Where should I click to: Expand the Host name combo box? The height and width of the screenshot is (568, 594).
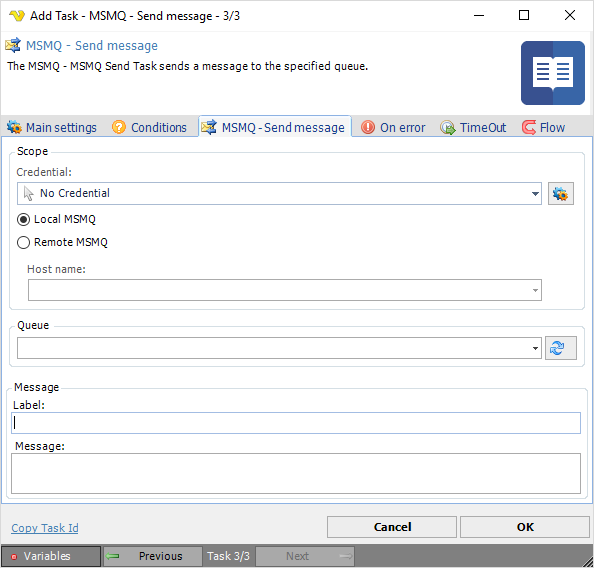[x=535, y=290]
